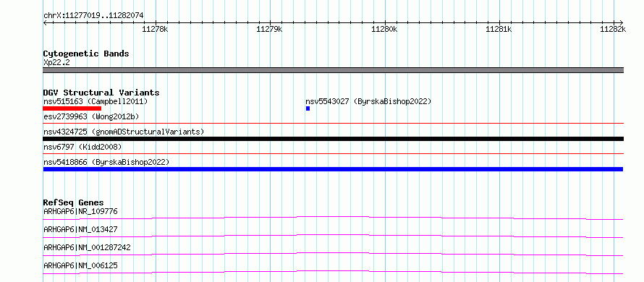The image size is (644, 282).
Task: Click the ARHGAP6|NR_109776 magenta transcript line
Action: click(x=333, y=218)
